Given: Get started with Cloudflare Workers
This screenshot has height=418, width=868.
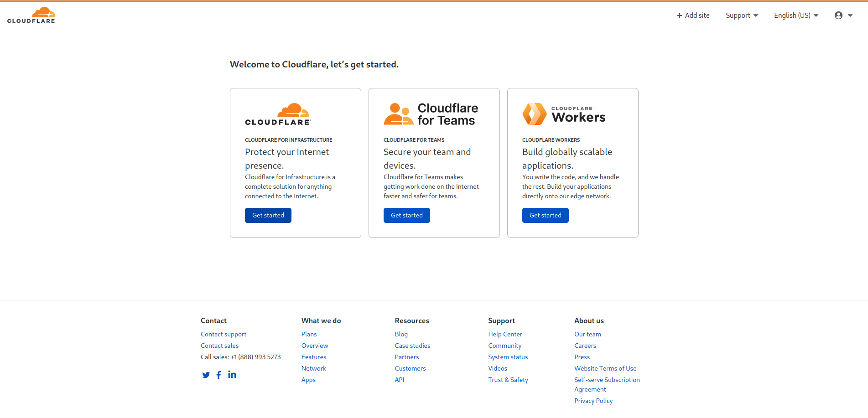Looking at the screenshot, I should click(x=546, y=215).
